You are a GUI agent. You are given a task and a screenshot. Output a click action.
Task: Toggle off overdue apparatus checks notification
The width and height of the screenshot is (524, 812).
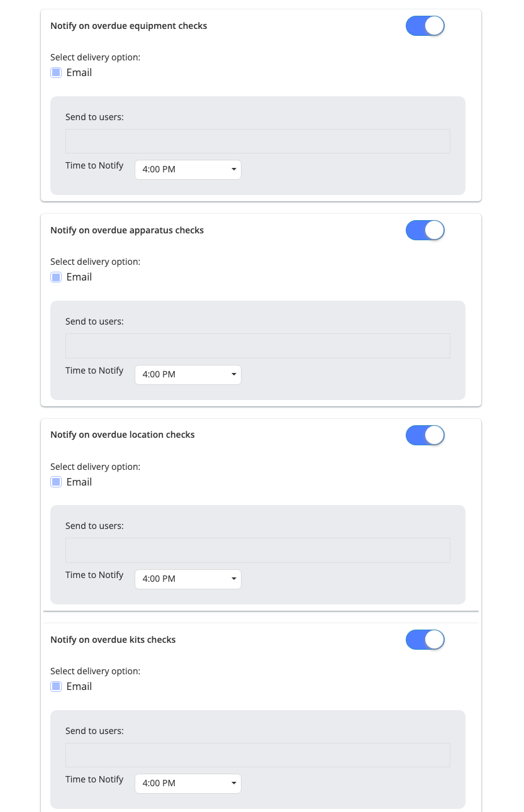[425, 230]
